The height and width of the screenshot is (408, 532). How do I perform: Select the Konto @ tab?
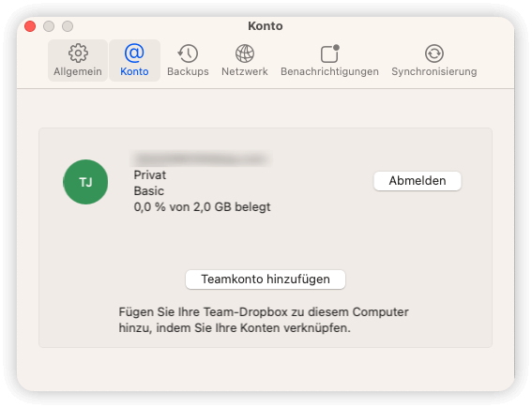[134, 60]
